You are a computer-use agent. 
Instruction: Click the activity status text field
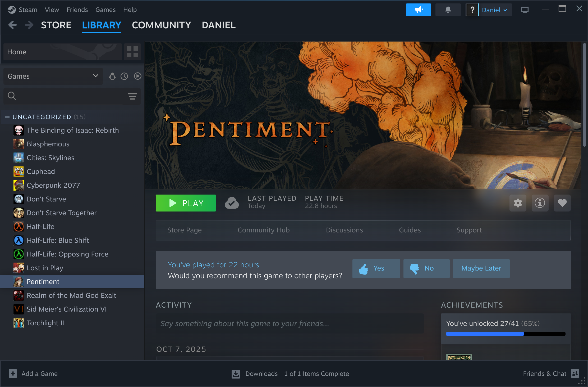point(290,323)
